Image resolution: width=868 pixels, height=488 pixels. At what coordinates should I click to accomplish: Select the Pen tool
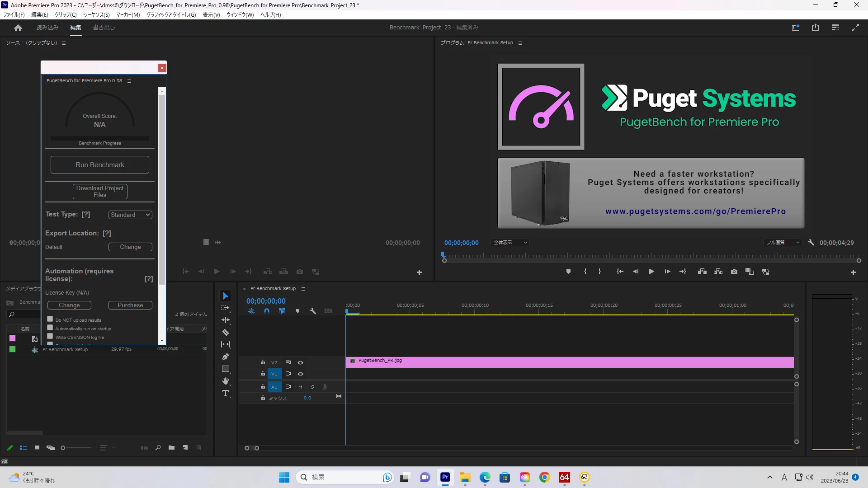[226, 357]
